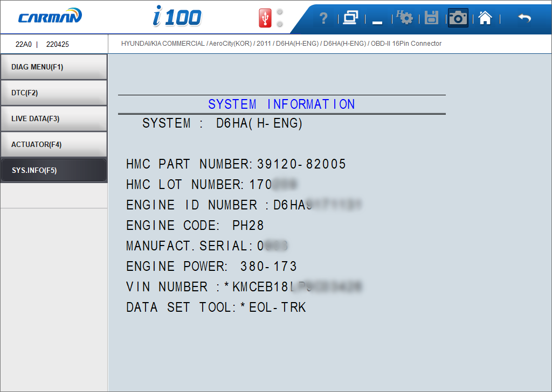Open ACTUATOR(F4) tests

pos(54,144)
